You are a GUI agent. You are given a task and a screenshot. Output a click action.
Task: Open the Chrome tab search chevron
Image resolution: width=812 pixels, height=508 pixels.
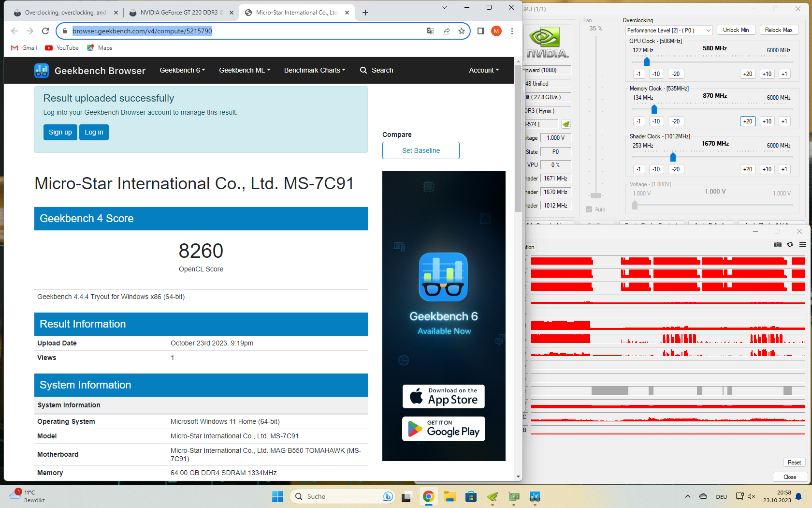(x=445, y=7)
